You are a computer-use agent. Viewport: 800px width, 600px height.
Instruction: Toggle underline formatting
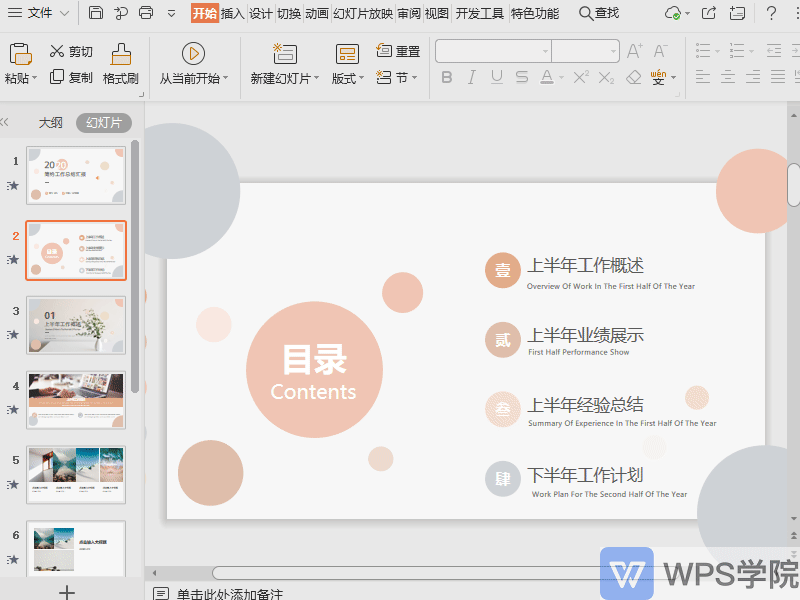496,77
